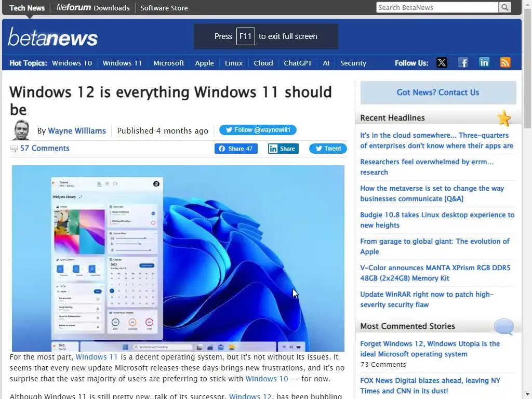Viewport: 532px width, 399px height.
Task: Open 'Researchers feel overwhelmed' headline
Action: tap(427, 167)
